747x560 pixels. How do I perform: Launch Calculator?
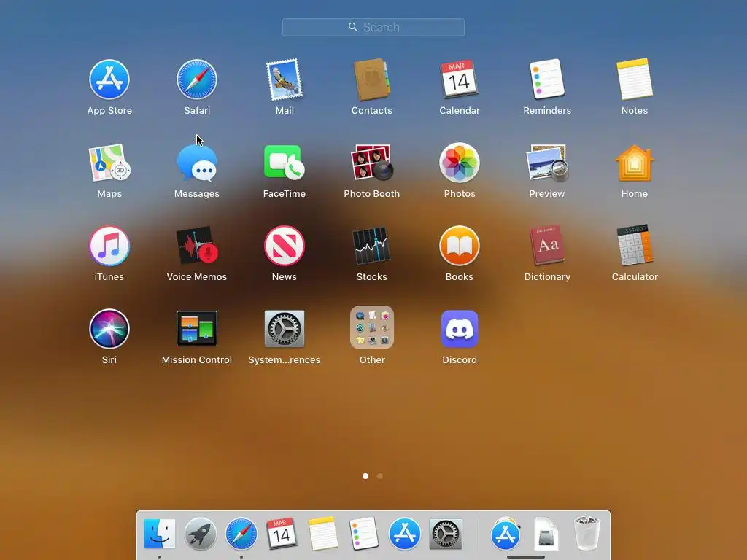coord(635,246)
